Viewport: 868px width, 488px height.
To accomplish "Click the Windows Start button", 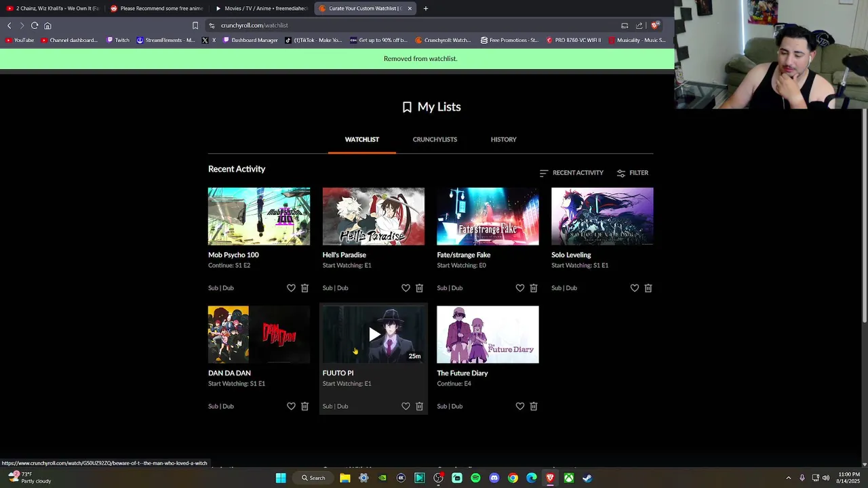I will [x=281, y=478].
